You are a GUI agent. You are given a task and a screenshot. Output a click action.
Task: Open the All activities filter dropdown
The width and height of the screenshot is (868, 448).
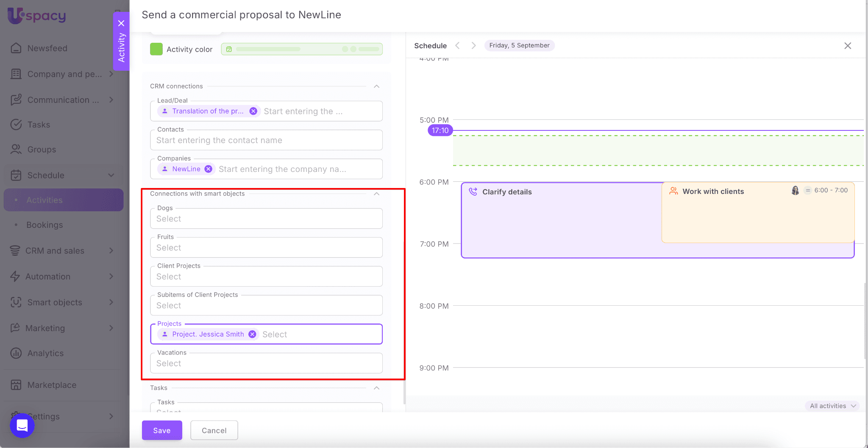pos(832,406)
